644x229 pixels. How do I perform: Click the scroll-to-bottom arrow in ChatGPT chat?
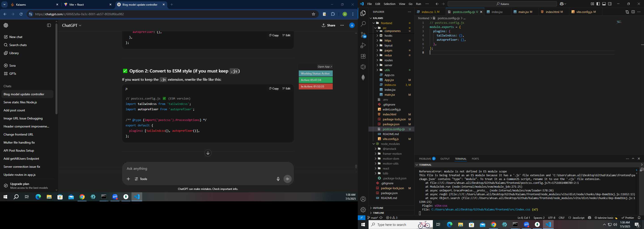pyautogui.click(x=208, y=153)
